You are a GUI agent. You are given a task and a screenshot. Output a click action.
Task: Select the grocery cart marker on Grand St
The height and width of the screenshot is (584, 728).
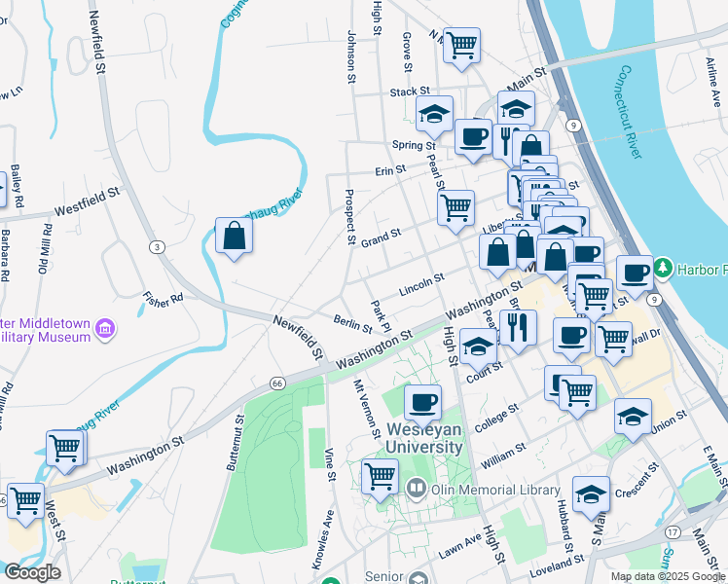coord(455,209)
